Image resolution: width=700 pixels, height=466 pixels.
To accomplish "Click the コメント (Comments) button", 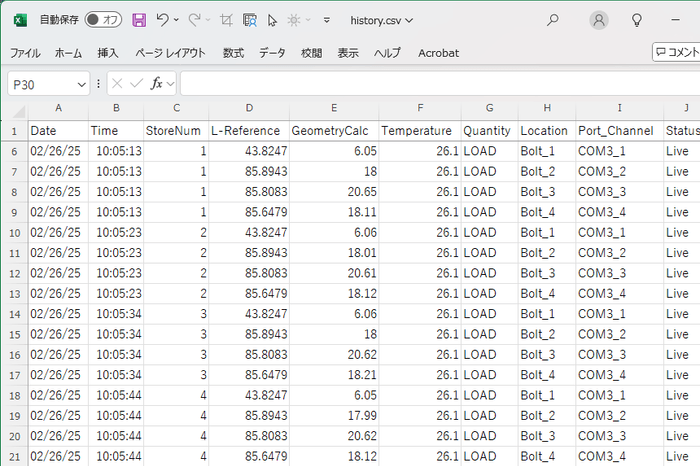I will click(676, 52).
